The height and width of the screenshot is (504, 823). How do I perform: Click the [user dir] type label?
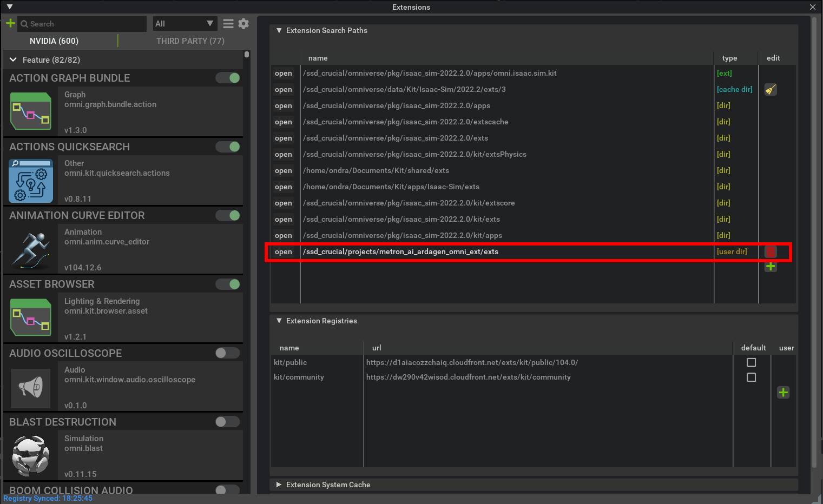coord(732,251)
